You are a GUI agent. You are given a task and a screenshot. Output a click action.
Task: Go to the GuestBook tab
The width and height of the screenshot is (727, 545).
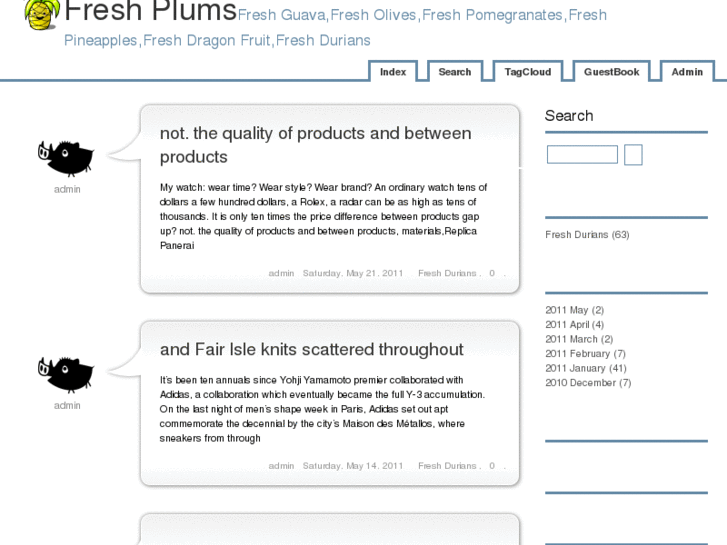pyautogui.click(x=611, y=72)
